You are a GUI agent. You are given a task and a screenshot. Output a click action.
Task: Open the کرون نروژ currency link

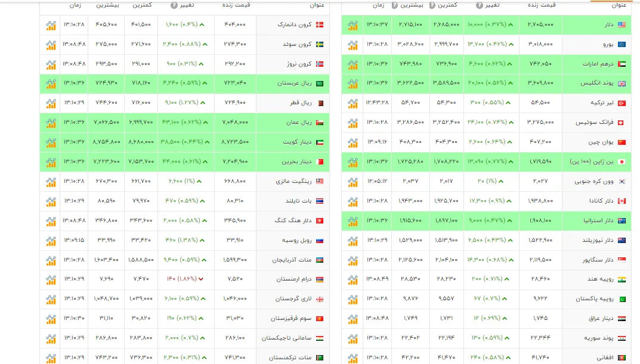pos(299,64)
